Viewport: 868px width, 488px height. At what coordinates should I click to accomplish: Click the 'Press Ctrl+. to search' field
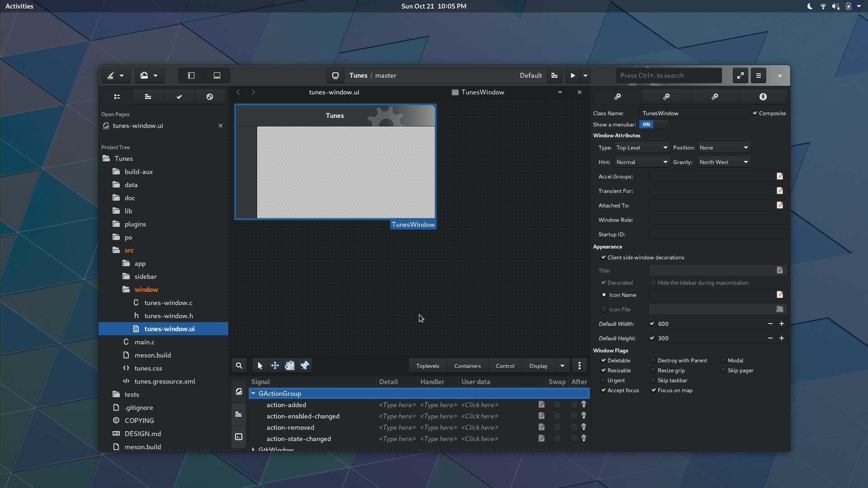click(x=669, y=75)
